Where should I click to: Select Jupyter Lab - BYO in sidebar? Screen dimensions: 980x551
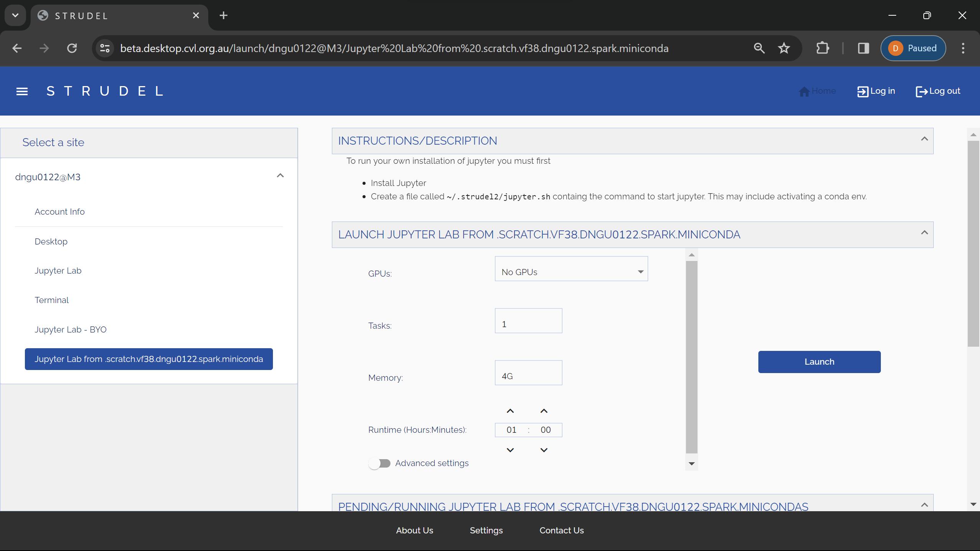(x=70, y=329)
